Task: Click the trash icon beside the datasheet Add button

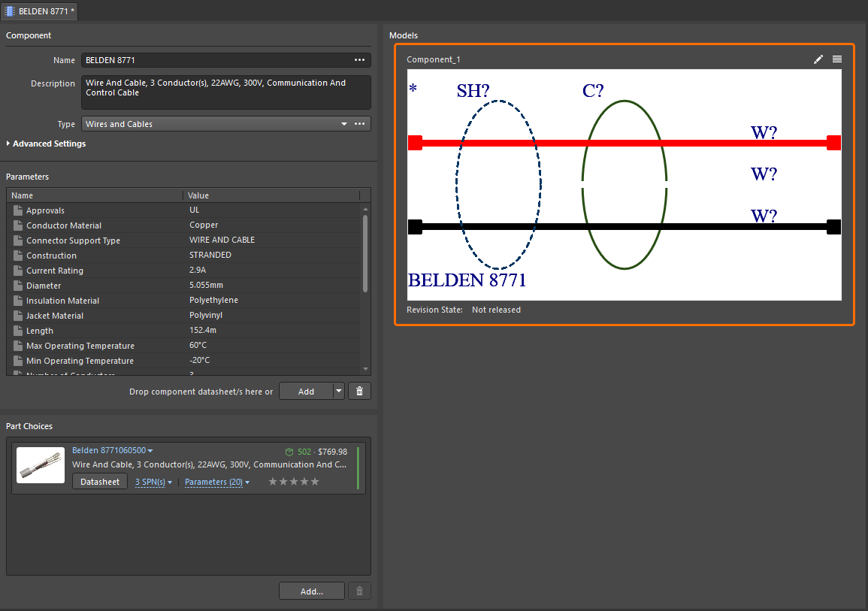Action: tap(359, 390)
